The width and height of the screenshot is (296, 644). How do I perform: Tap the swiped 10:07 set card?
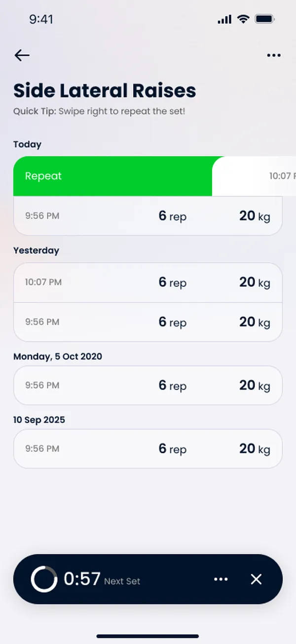point(254,176)
